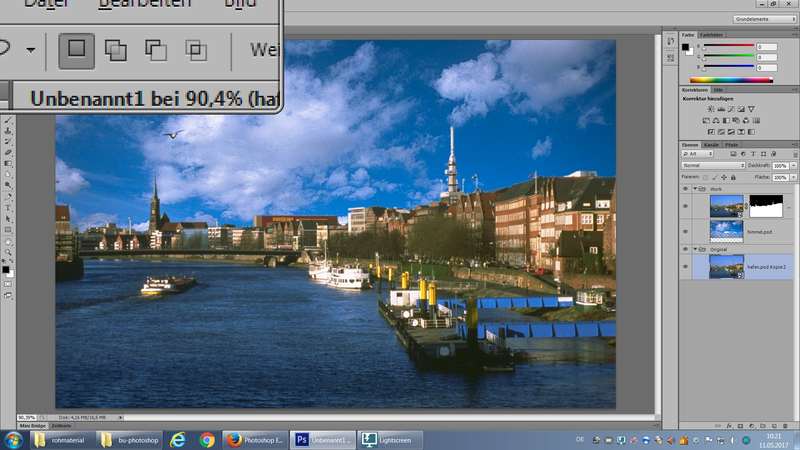Collapse the Original layer group
Screen dimensions: 800x450
[x=695, y=248]
